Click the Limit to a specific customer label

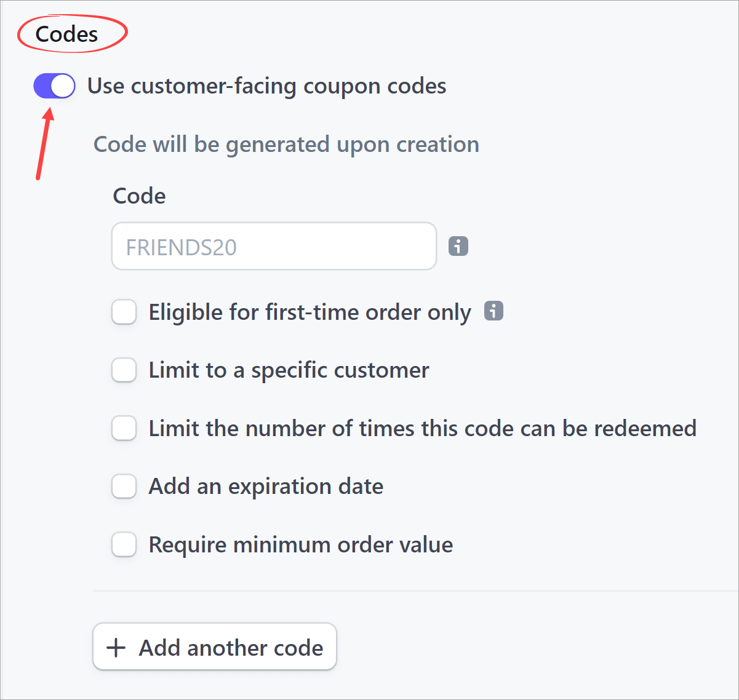point(288,370)
